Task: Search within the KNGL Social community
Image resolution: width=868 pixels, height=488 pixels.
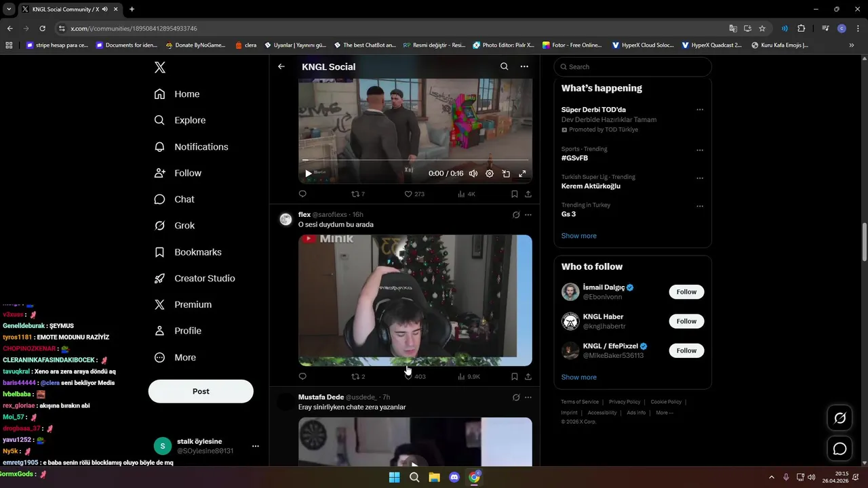Action: tap(504, 66)
